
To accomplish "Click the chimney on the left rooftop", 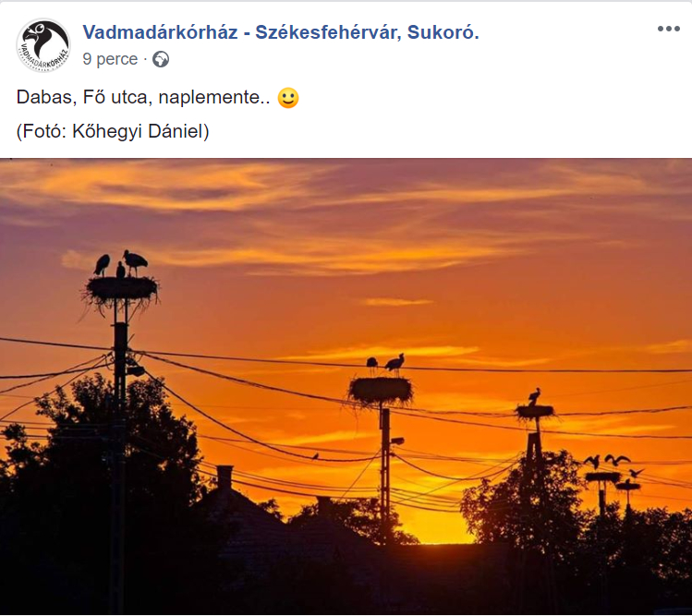I will pyautogui.click(x=225, y=477).
